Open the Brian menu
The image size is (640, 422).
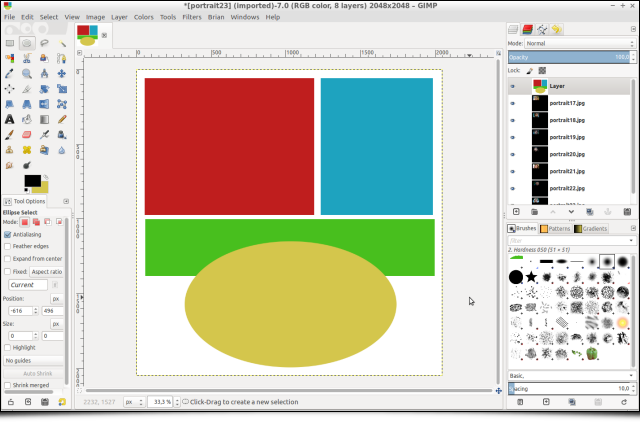click(216, 17)
